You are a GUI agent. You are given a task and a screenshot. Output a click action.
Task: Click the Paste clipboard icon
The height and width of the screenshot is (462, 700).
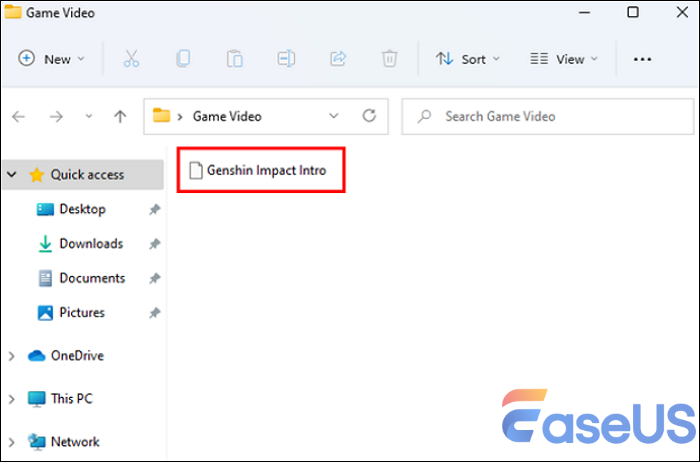click(x=234, y=58)
